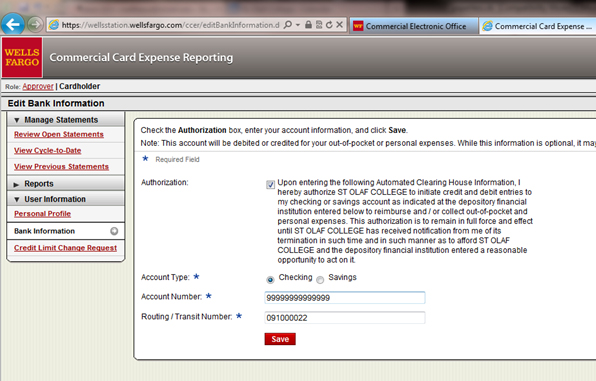The width and height of the screenshot is (596, 381).
Task: Open Credit Limit Change Request link
Action: pyautogui.click(x=65, y=248)
